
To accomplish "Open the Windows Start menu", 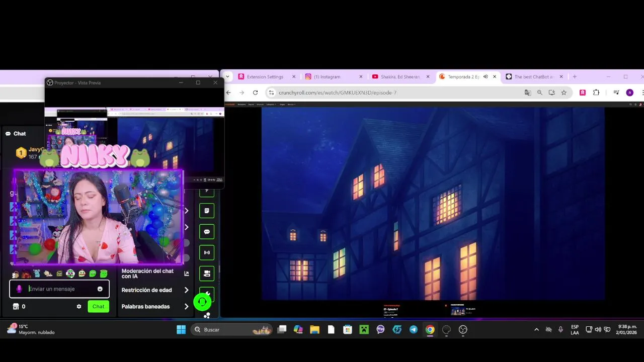I will pos(181,330).
